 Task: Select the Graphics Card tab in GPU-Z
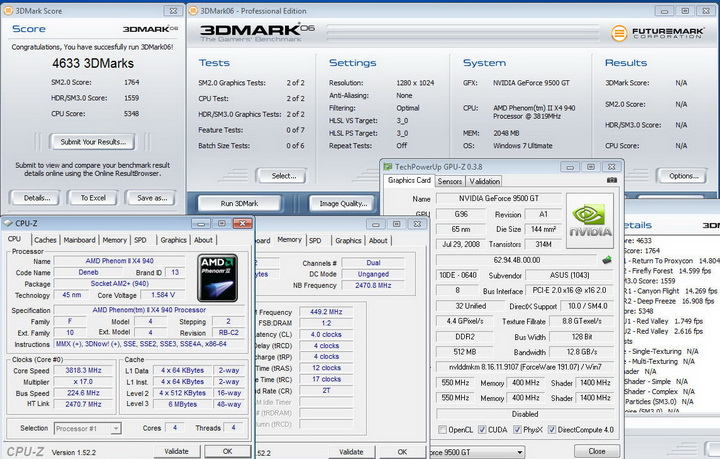pyautogui.click(x=409, y=180)
